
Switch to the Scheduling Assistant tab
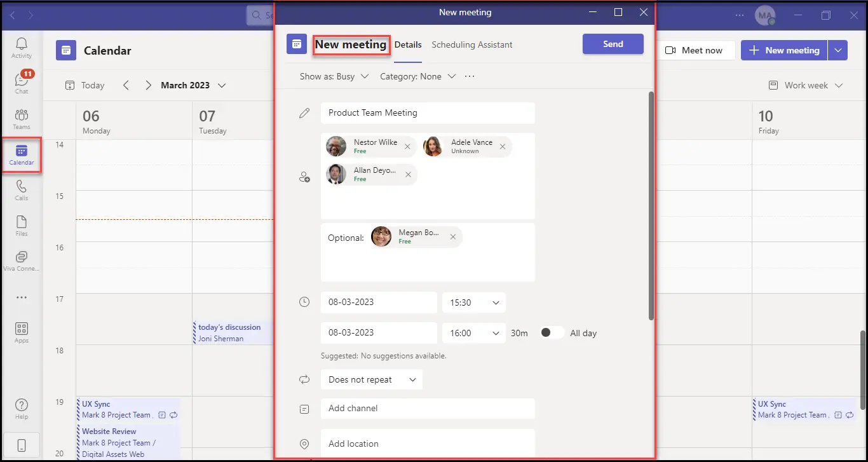click(x=471, y=44)
